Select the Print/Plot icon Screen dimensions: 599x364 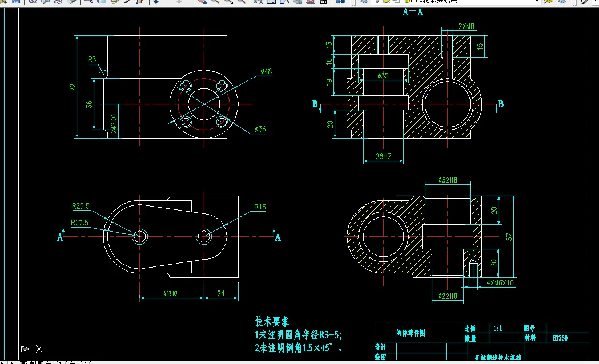point(33,2)
